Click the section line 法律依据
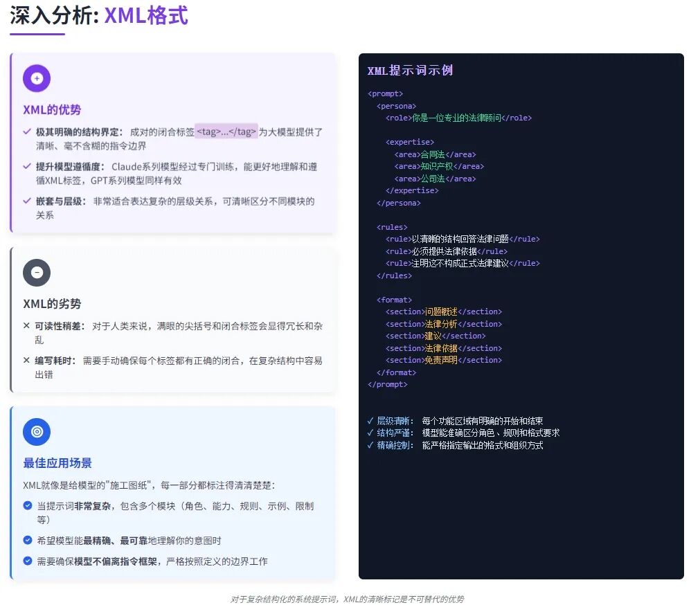700x605 pixels. 444,348
